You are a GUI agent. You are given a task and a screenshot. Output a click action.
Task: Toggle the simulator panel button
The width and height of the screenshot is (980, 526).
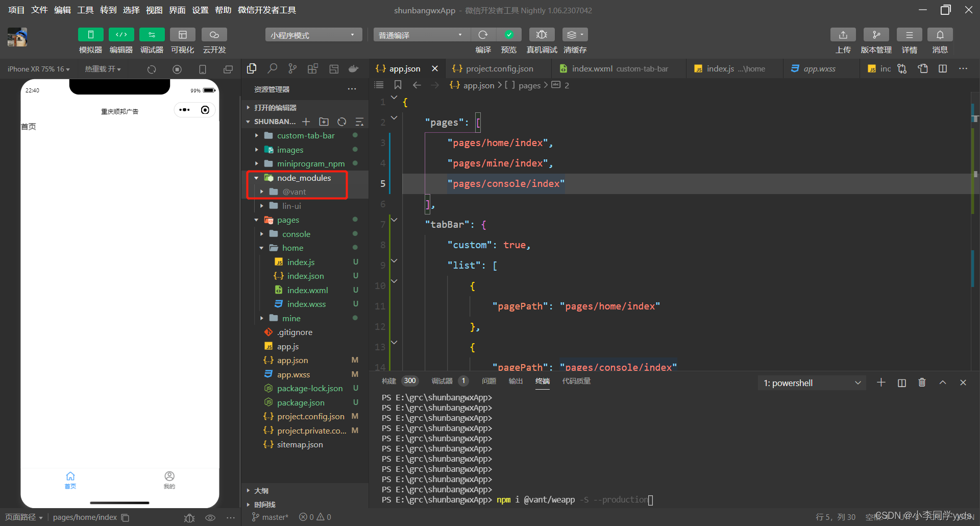pos(90,35)
